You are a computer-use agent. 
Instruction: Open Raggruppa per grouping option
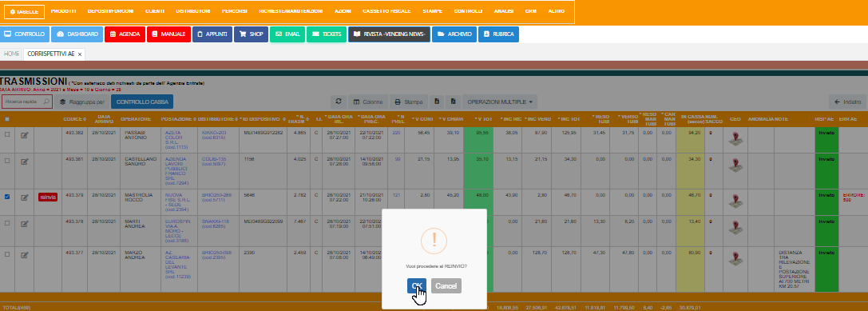coord(82,102)
